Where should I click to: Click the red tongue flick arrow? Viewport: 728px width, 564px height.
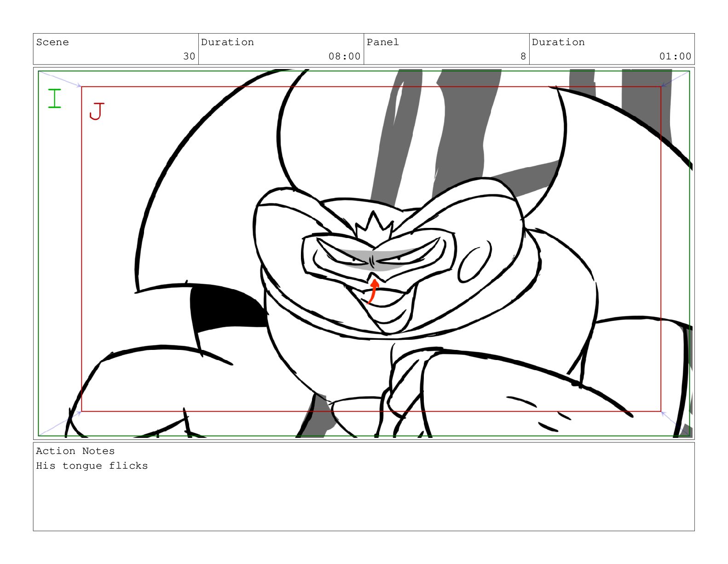point(373,291)
